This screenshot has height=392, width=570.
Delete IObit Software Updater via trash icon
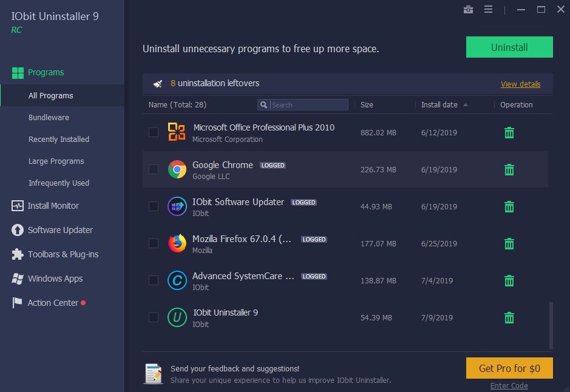[x=509, y=207]
